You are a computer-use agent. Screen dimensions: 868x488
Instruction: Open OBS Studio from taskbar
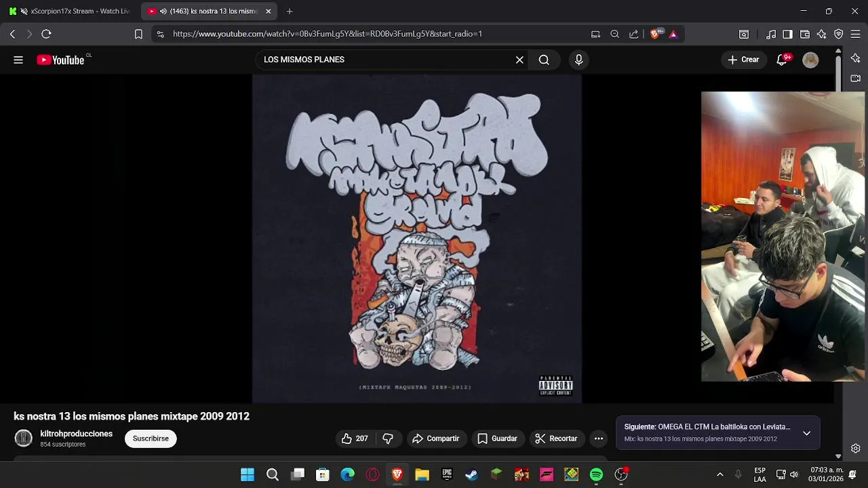pos(621,474)
